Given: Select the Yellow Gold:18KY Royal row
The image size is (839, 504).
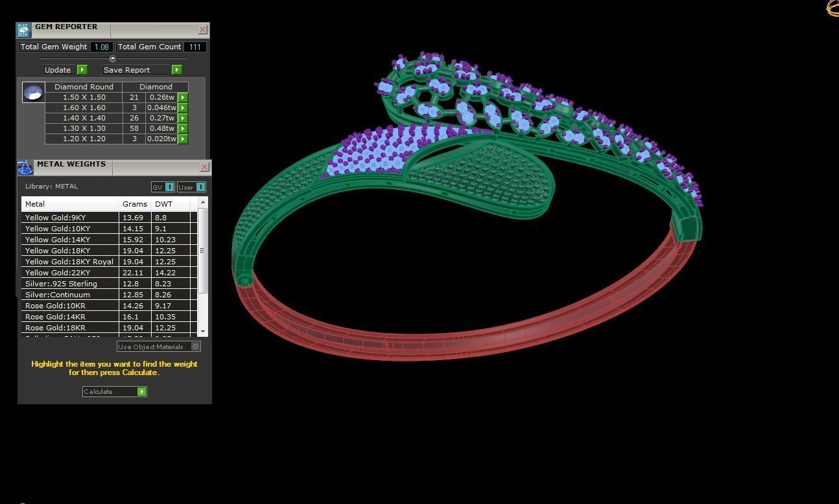Looking at the screenshot, I should coord(109,262).
